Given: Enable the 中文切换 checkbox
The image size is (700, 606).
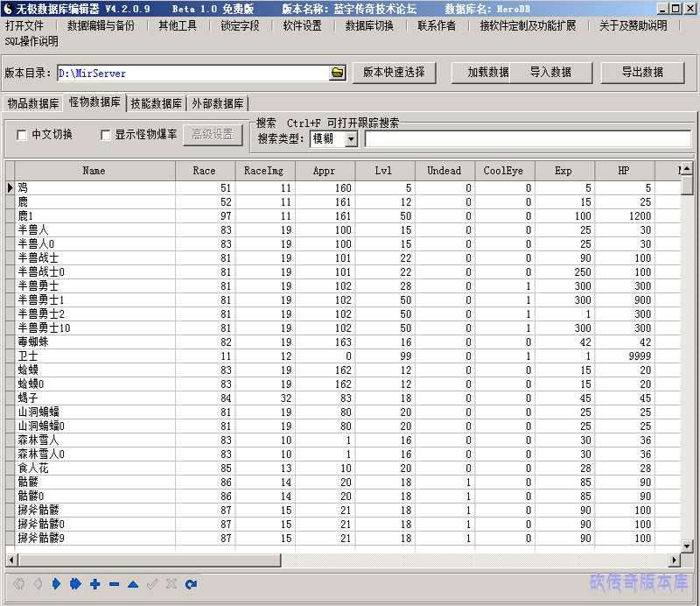Looking at the screenshot, I should click(23, 135).
